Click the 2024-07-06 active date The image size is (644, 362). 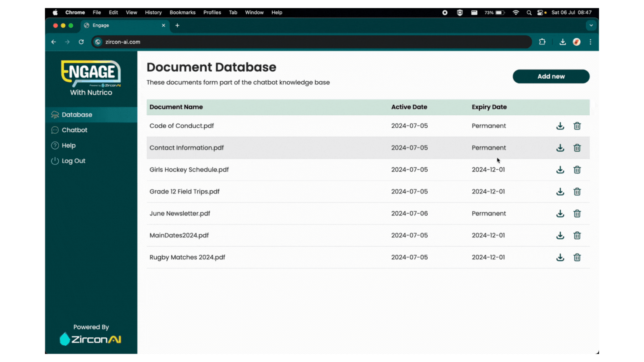410,214
